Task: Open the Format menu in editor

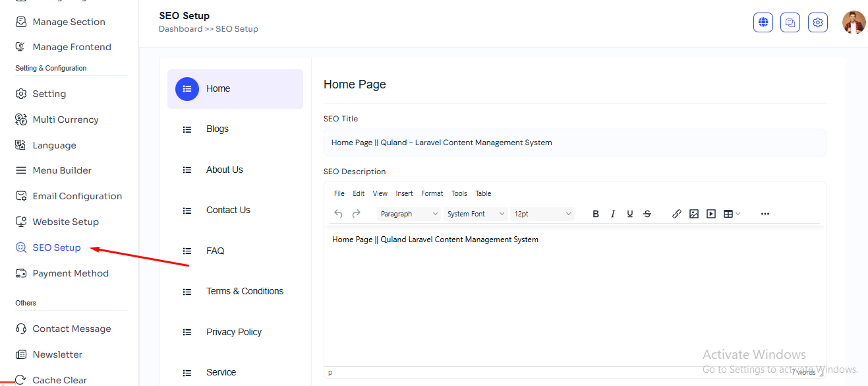Action: 432,193
